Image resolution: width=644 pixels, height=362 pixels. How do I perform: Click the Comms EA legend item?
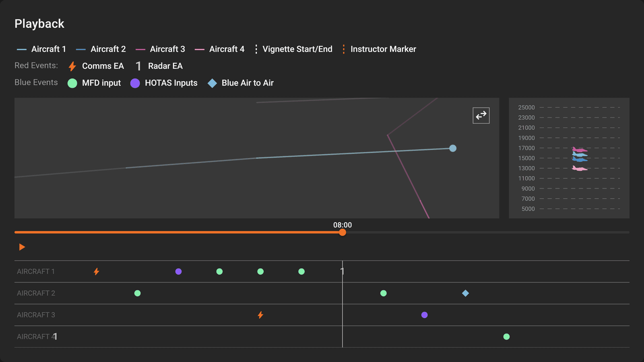point(96,66)
